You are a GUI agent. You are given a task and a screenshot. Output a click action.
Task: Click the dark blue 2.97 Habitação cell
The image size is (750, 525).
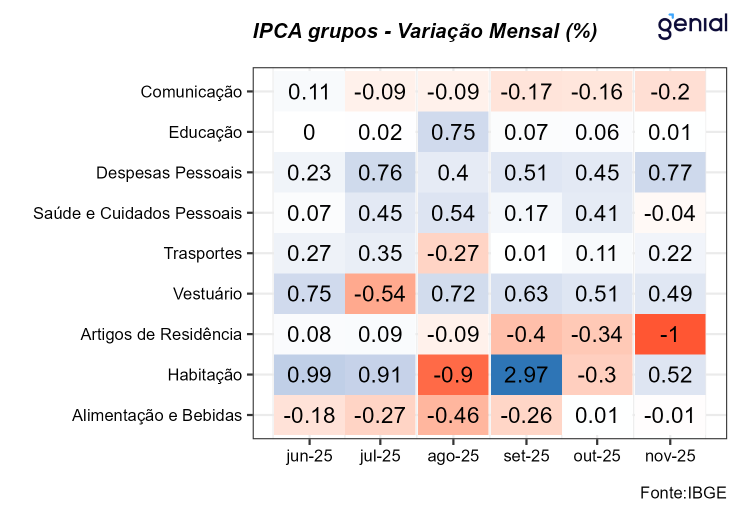[525, 375]
